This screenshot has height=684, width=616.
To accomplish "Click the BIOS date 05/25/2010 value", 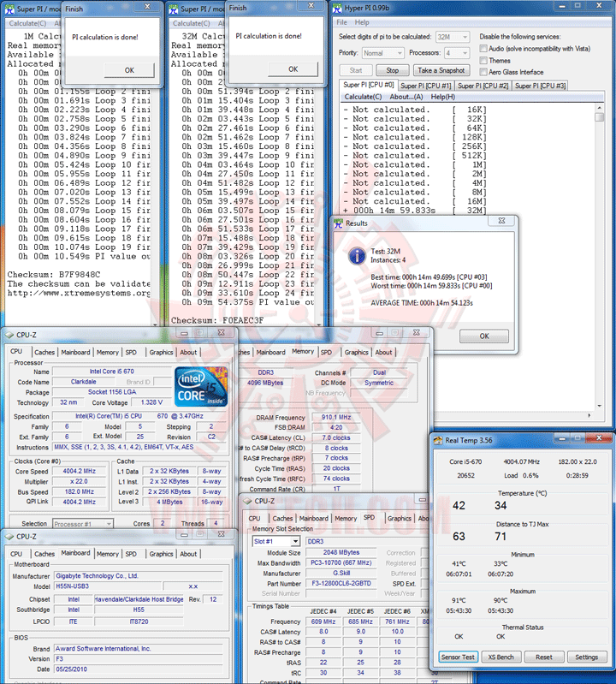I will click(139, 669).
